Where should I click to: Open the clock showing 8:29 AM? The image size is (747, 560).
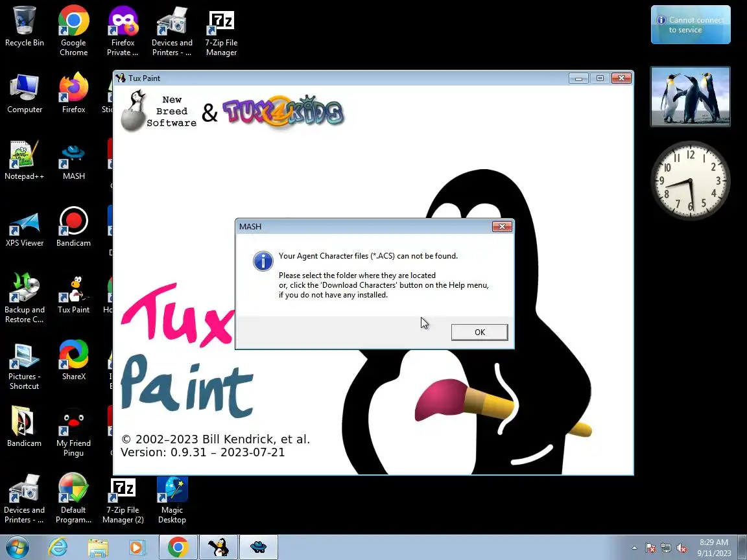pyautogui.click(x=714, y=548)
